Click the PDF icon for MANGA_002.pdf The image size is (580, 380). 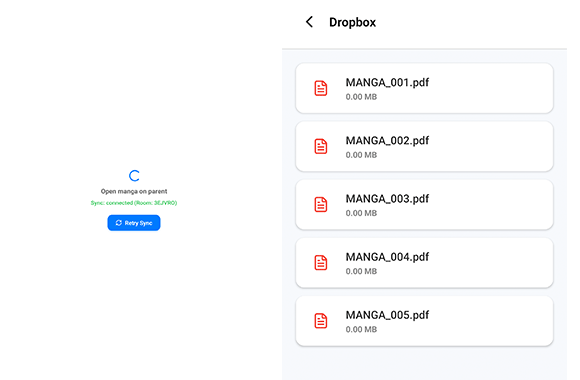[x=321, y=146]
